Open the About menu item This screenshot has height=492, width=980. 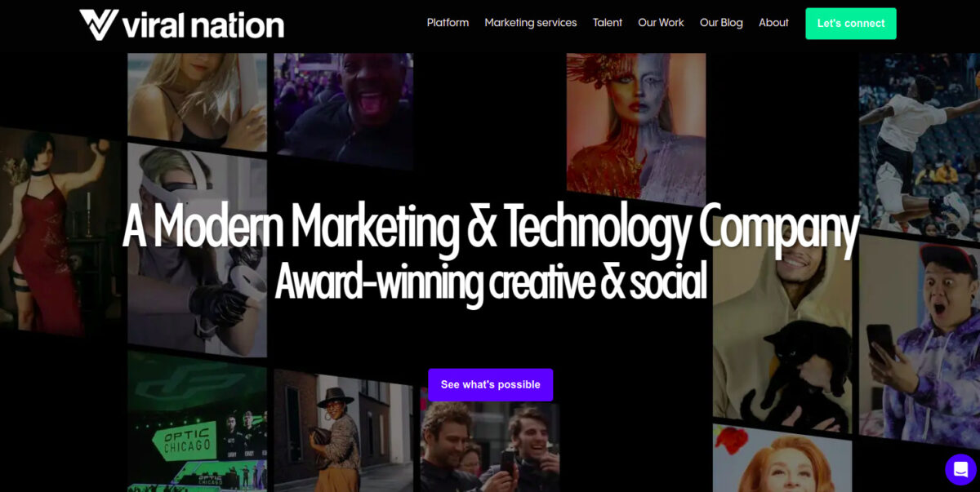pos(773,23)
